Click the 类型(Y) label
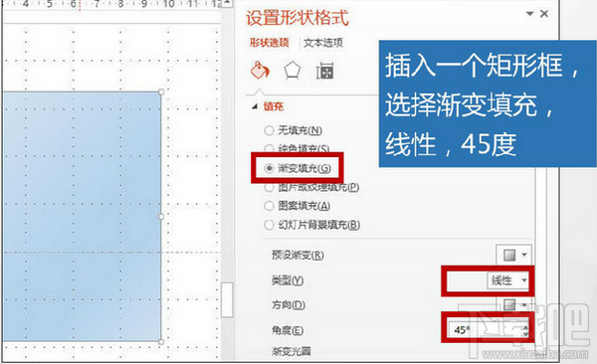Viewport: 597px width, 364px height. (x=288, y=280)
